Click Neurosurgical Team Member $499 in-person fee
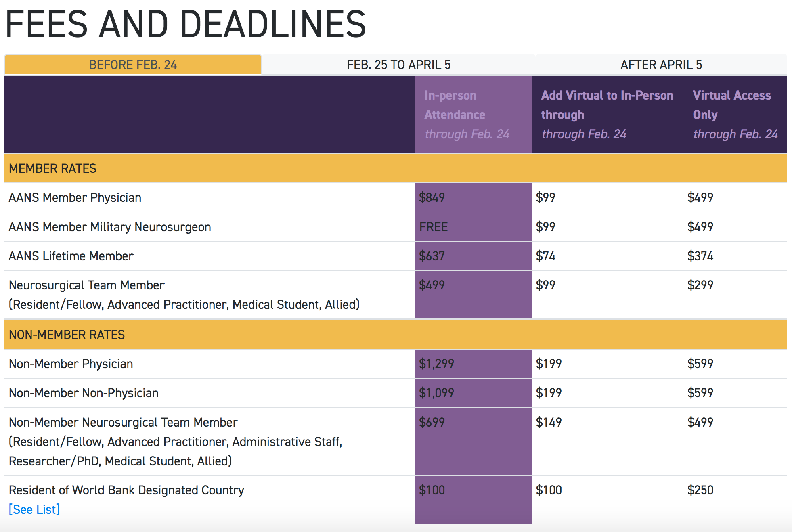Screen dimensions: 792x532 pos(432,285)
